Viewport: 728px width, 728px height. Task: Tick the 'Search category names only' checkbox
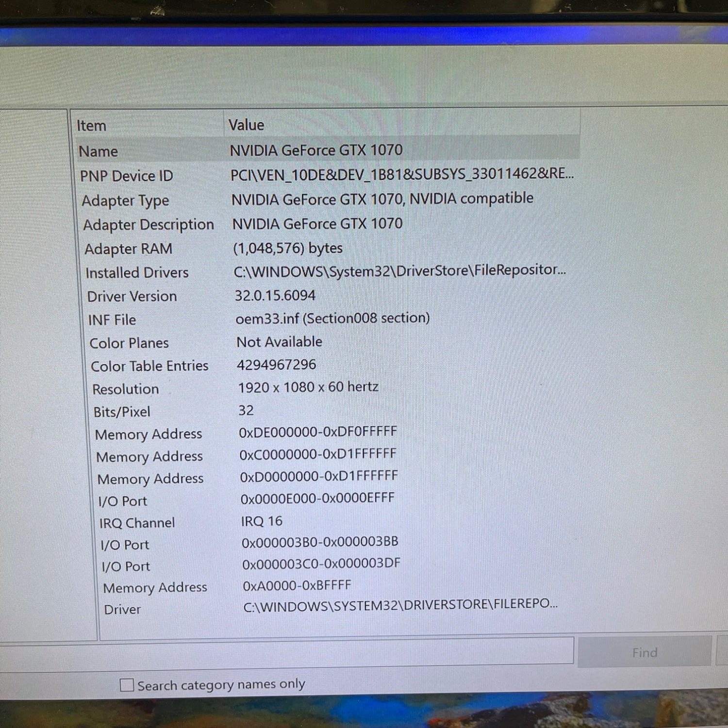pos(127,685)
